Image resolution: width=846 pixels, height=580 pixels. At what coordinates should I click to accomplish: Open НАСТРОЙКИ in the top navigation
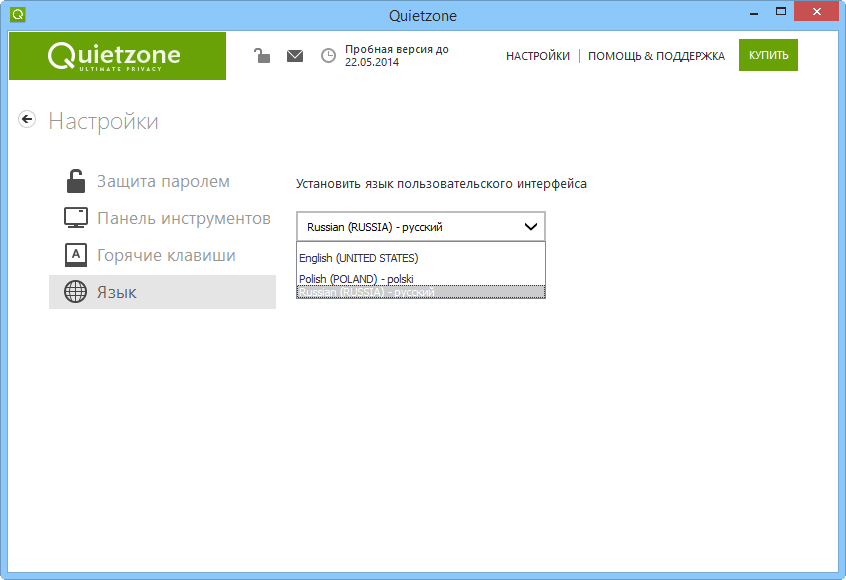pos(538,56)
